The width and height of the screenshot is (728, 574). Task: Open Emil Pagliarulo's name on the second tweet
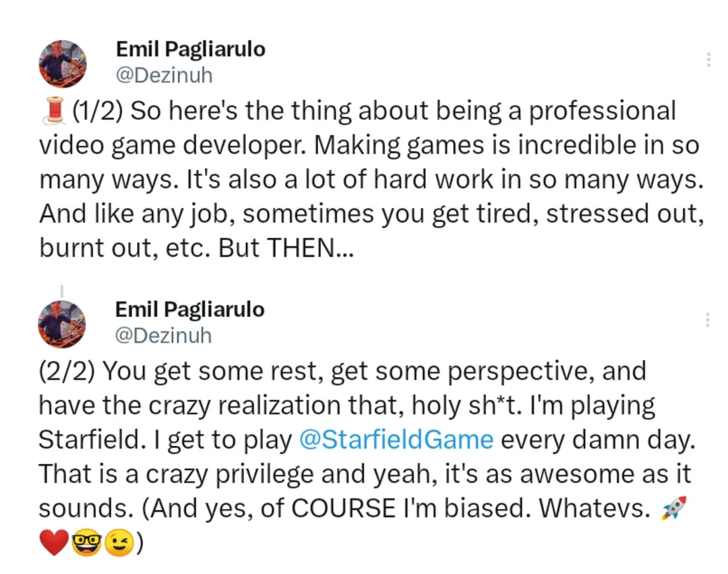coord(190,310)
